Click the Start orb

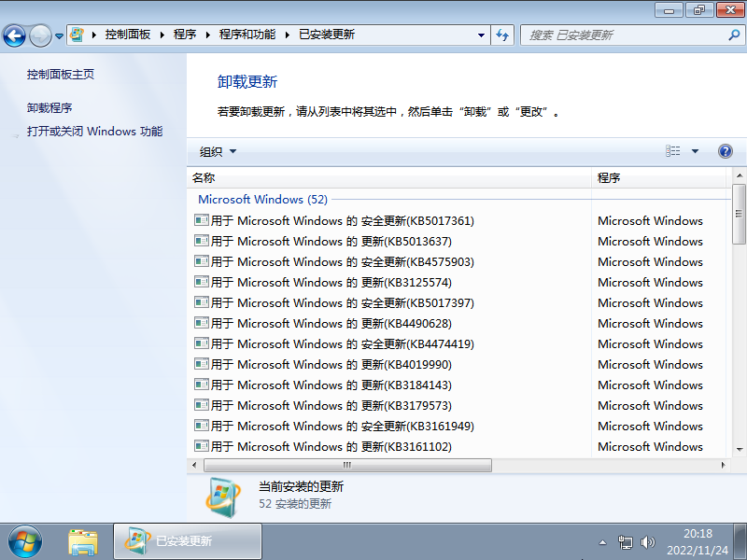click(x=23, y=540)
